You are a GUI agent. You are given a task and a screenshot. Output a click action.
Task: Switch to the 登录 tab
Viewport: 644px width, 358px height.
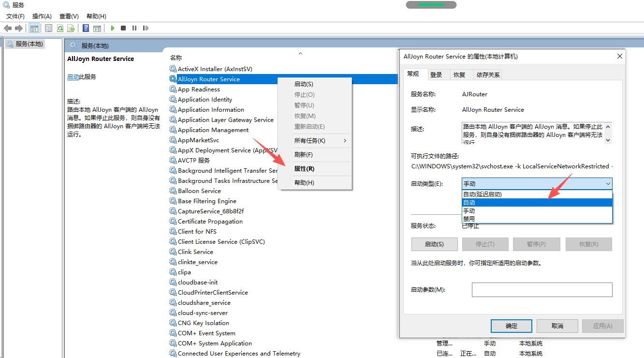click(x=436, y=75)
